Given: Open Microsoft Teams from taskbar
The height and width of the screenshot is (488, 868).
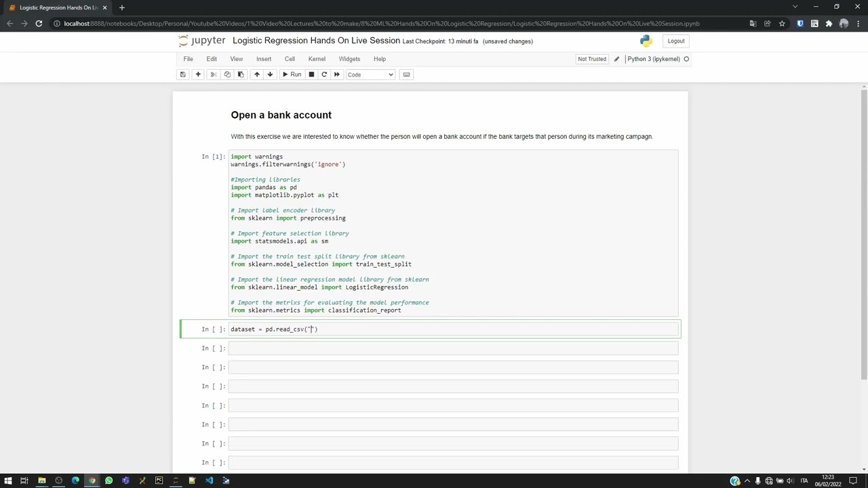Looking at the screenshot, I should tap(125, 481).
